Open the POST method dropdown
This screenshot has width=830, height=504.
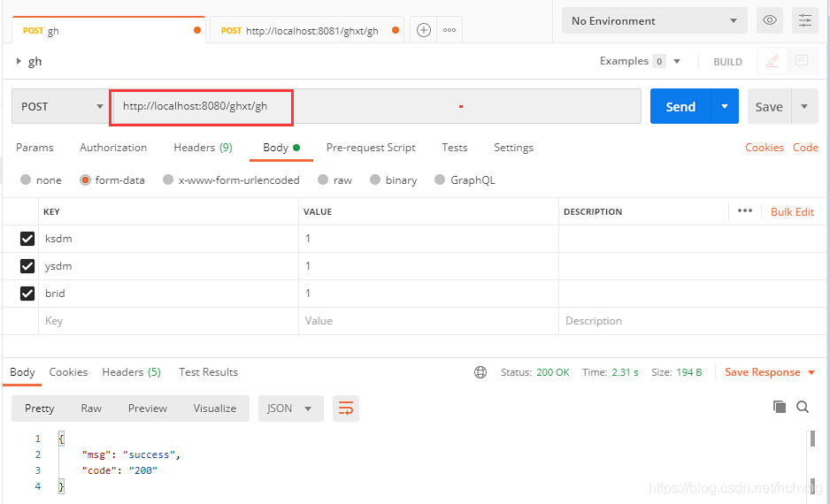60,106
